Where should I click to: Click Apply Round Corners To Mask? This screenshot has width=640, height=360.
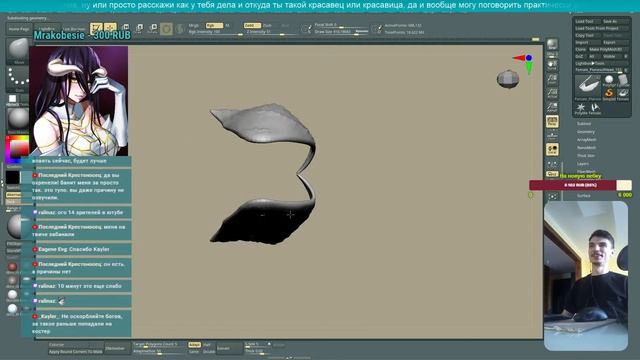coord(76,352)
